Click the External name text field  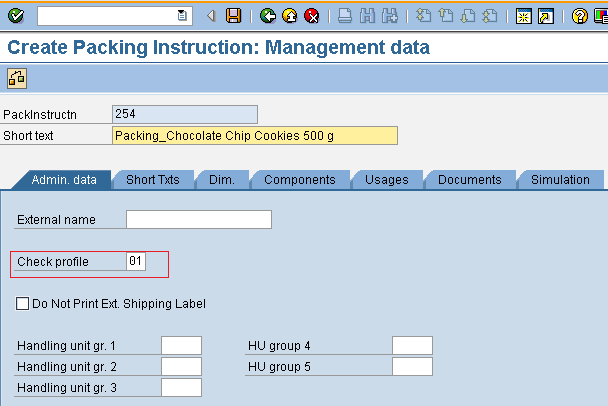pyautogui.click(x=198, y=219)
